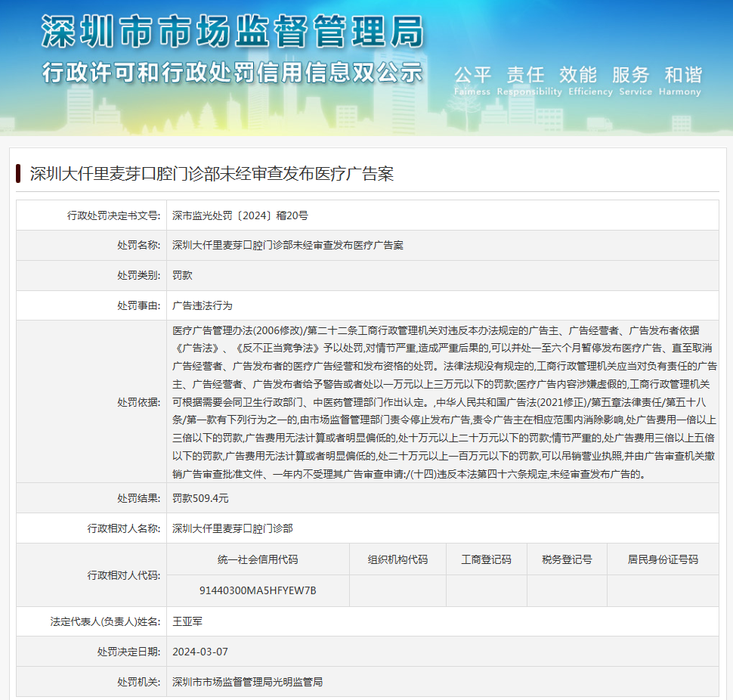This screenshot has height=700, width=733.
Task: Click the 处罚类别 value 罚款
Action: pos(182,276)
